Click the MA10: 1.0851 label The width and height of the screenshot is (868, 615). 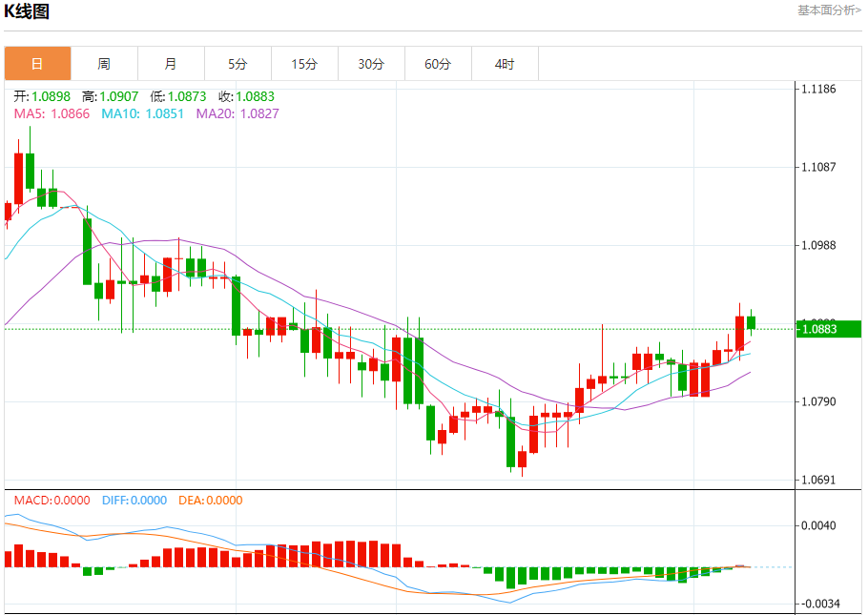(x=142, y=113)
